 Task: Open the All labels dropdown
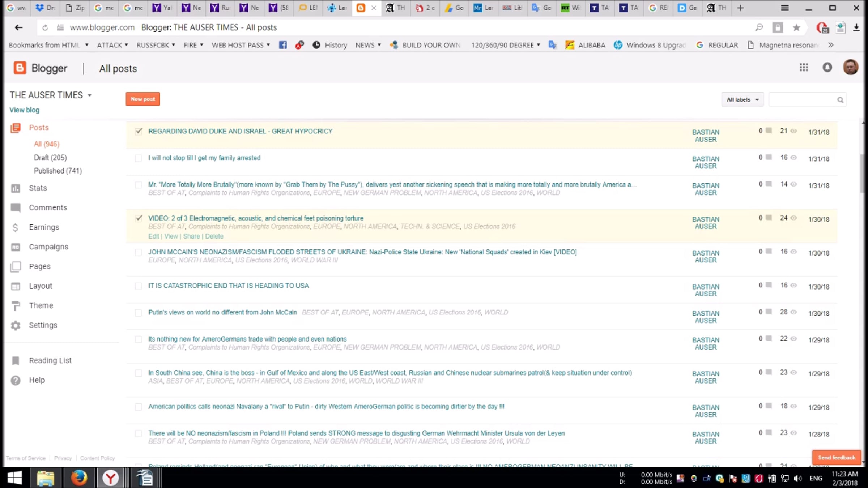tap(742, 100)
